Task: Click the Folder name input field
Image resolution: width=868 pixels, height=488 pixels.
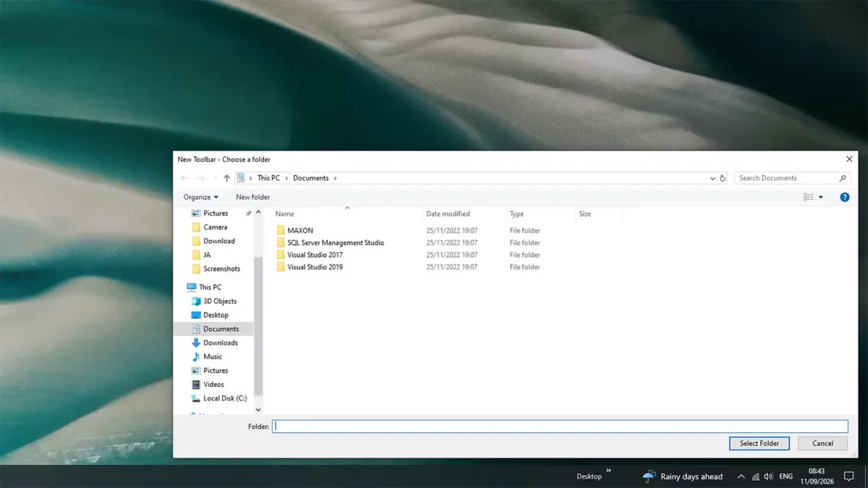Action: click(x=560, y=427)
